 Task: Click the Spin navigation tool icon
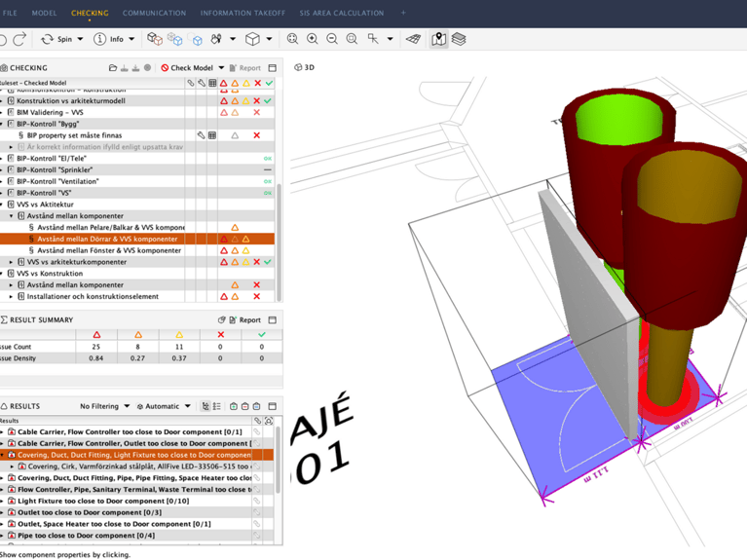[x=47, y=39]
